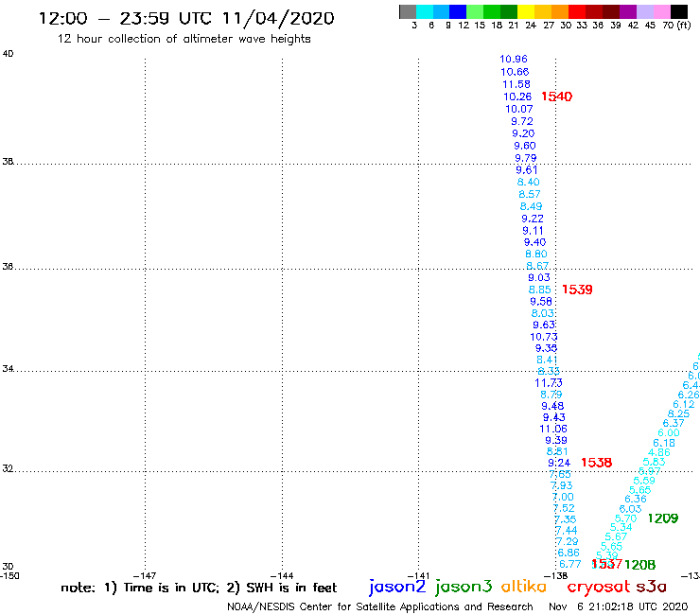The height and width of the screenshot is (615, 700).
Task: Click the wave height value 10.66
Action: click(515, 72)
